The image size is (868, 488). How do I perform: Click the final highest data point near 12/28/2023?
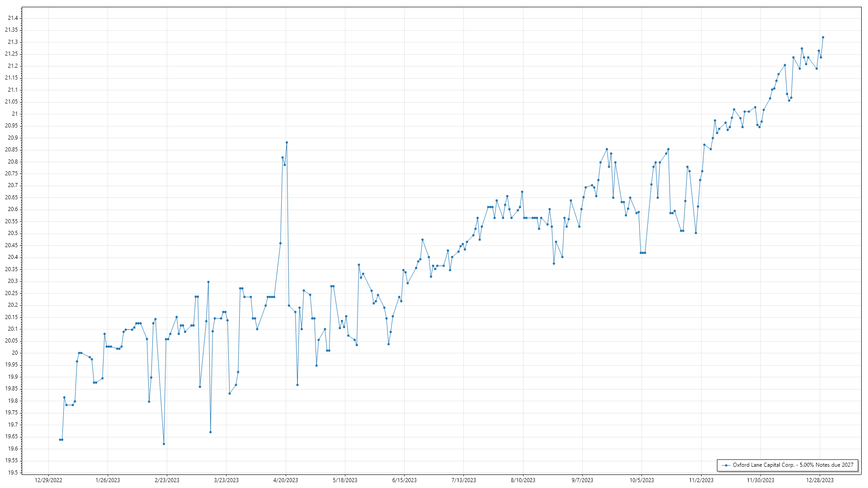[x=823, y=38]
